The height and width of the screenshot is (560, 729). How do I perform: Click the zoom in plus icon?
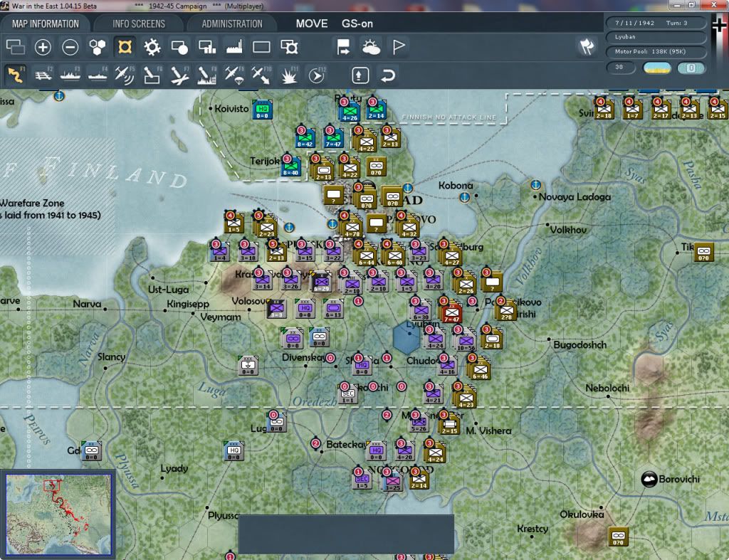click(x=43, y=47)
